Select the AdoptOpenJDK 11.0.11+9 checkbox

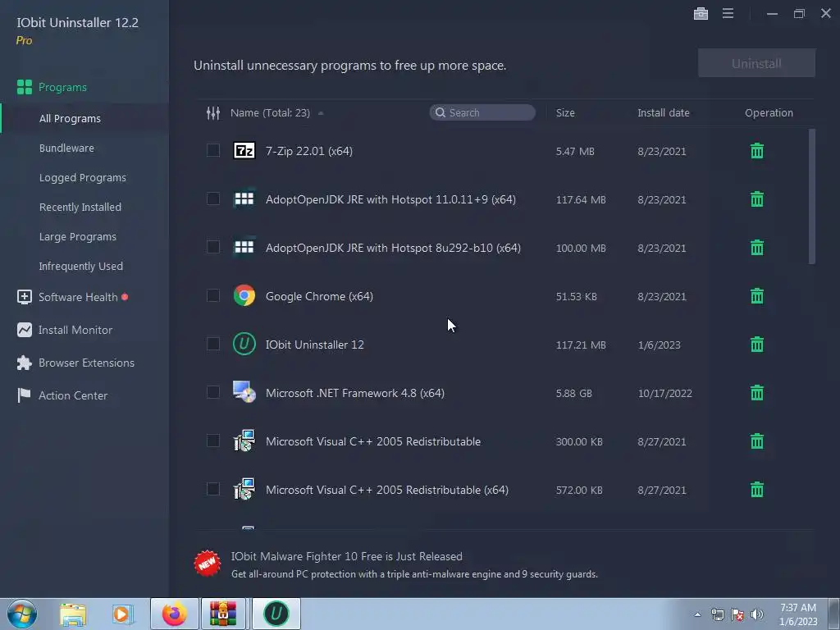213,199
